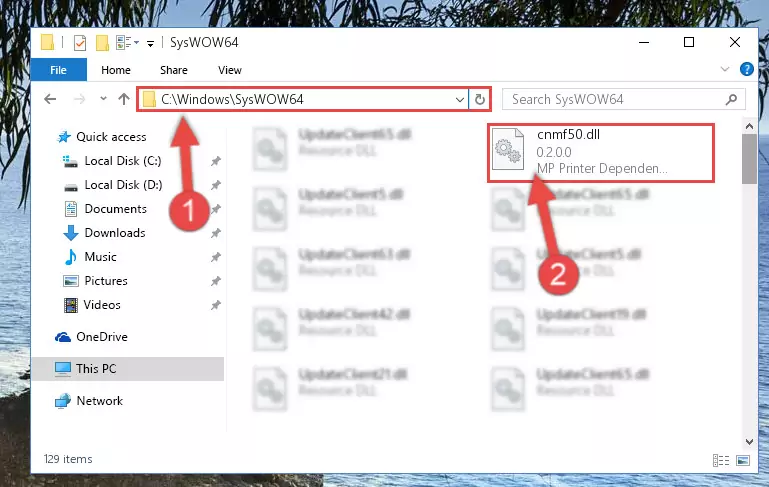This screenshot has width=769, height=487.
Task: Open Music in sidebar
Action: click(100, 257)
